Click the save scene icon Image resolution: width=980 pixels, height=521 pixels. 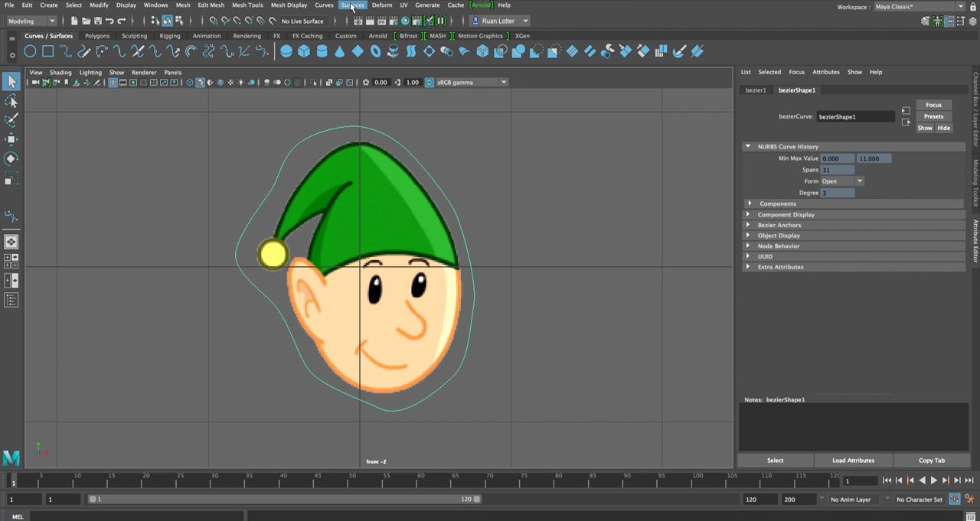(x=97, y=21)
